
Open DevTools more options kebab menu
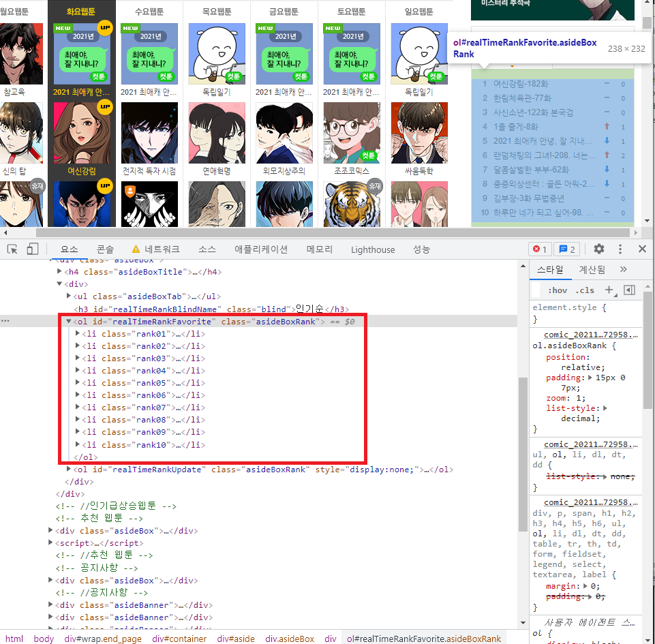tap(620, 249)
